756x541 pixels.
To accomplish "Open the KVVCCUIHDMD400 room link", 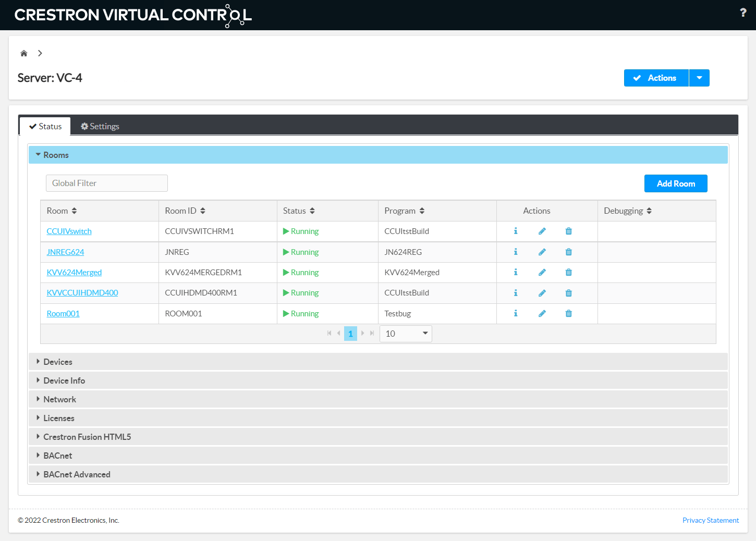I will [x=82, y=293].
